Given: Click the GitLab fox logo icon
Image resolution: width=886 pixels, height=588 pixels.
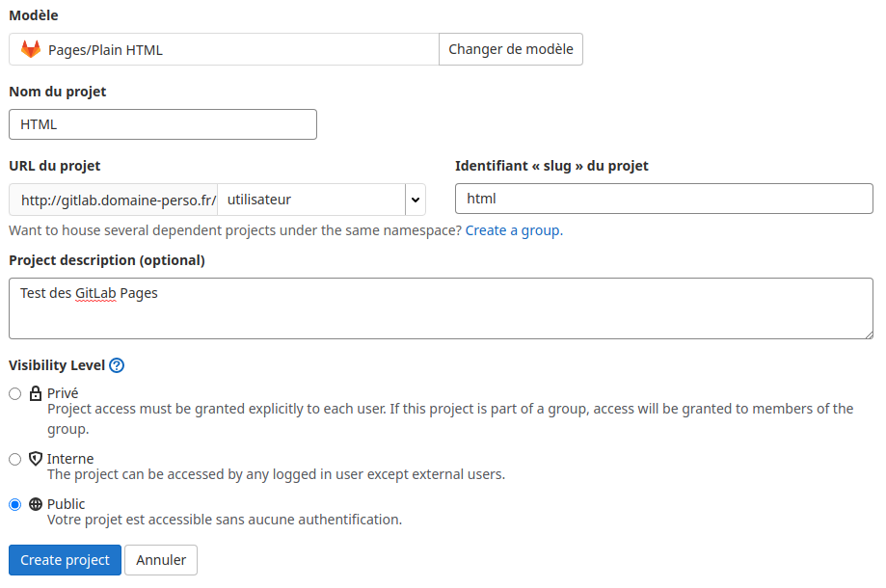Looking at the screenshot, I should click(31, 49).
